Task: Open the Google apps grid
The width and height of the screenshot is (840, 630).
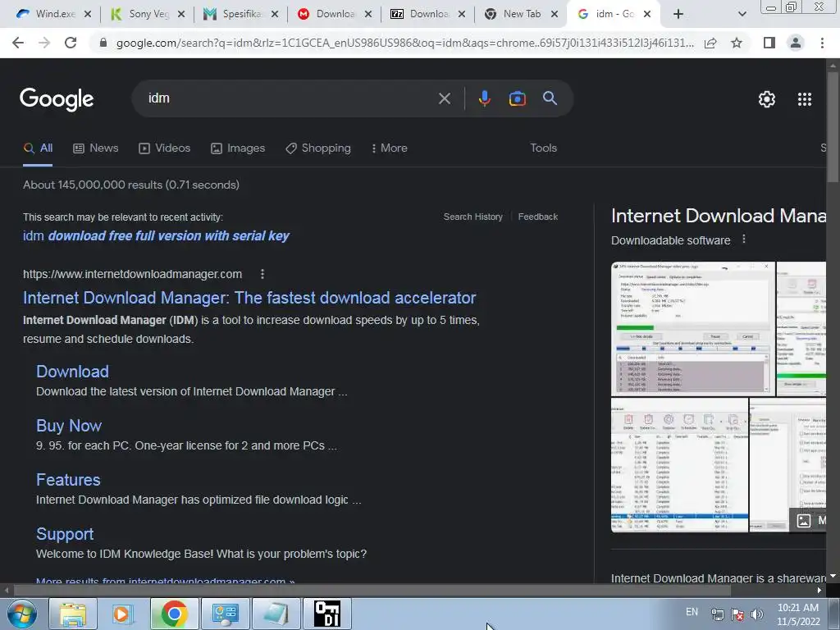Action: 804,99
